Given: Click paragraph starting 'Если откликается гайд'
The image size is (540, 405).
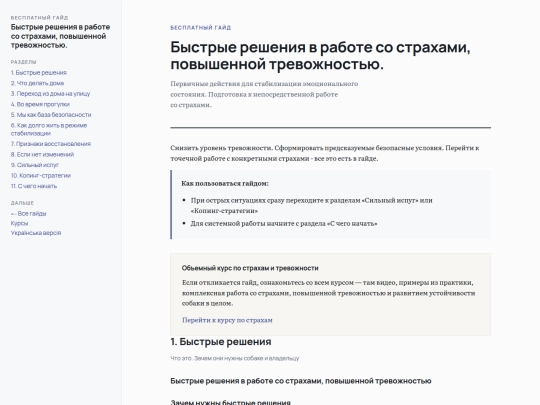Looking at the screenshot, I should [x=329, y=293].
